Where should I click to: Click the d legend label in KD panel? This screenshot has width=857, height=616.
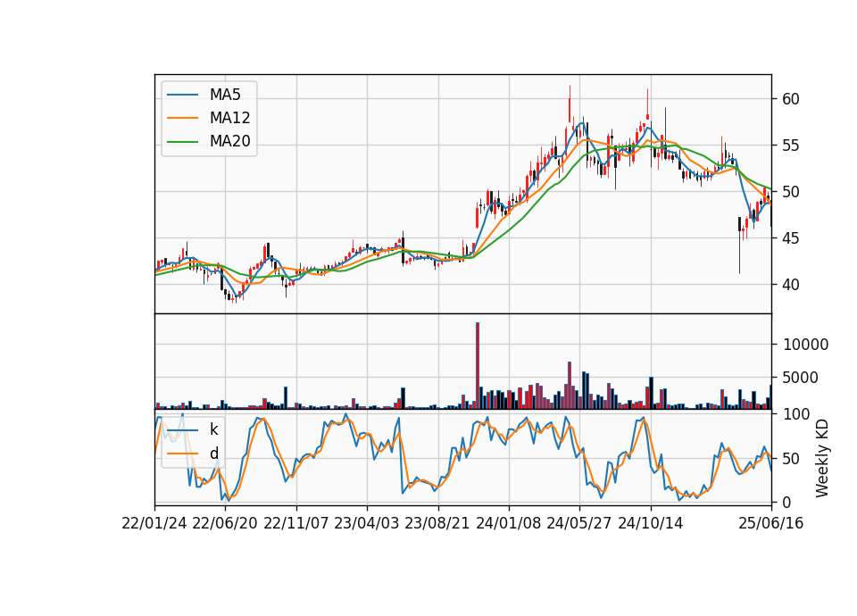(x=214, y=454)
